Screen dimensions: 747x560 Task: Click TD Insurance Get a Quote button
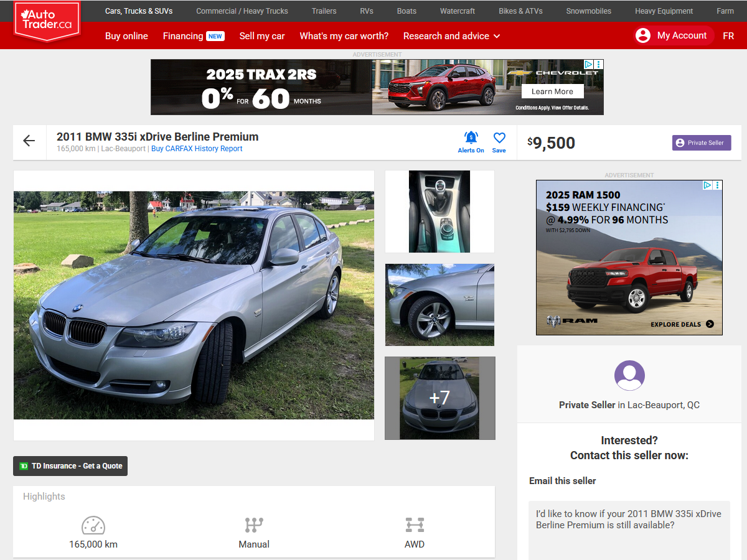pyautogui.click(x=70, y=466)
